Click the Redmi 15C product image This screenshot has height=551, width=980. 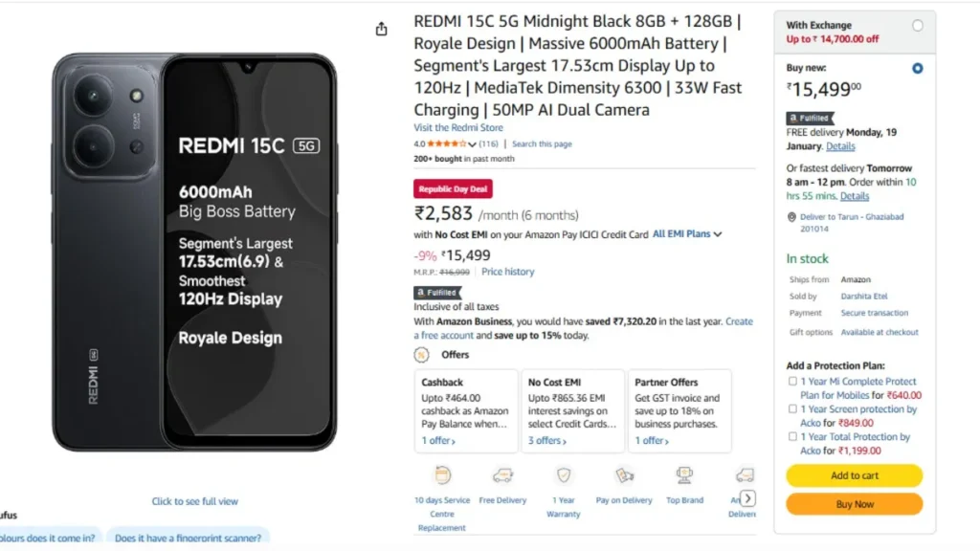194,253
